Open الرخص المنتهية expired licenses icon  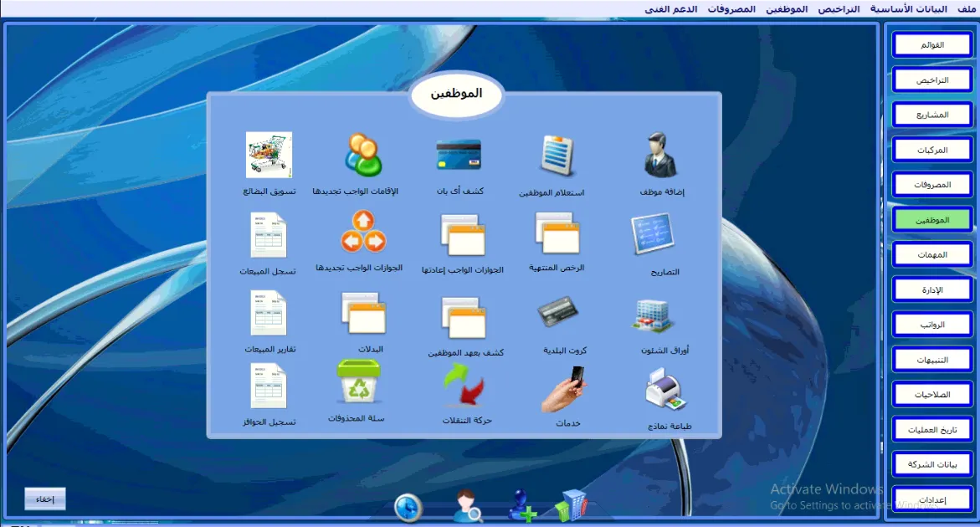pos(557,233)
